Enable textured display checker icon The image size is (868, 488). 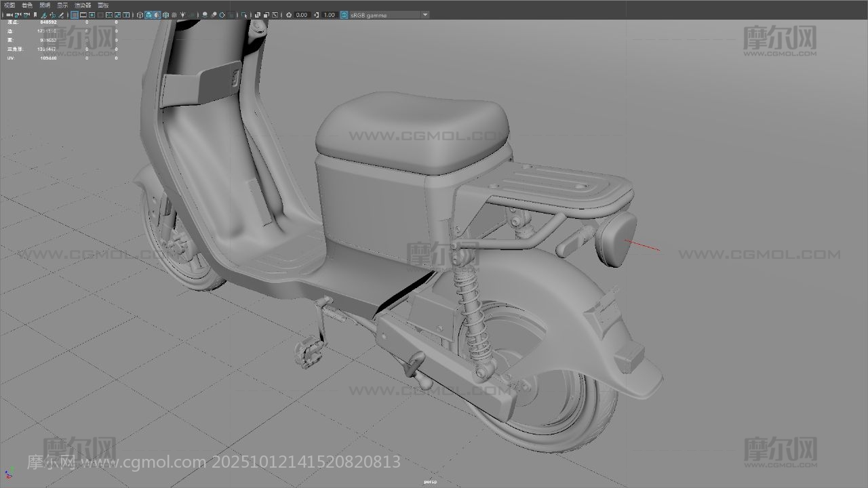click(174, 14)
